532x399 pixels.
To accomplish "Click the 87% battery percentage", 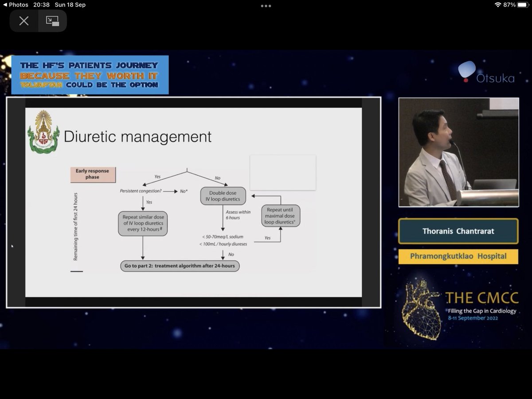I will click(509, 5).
